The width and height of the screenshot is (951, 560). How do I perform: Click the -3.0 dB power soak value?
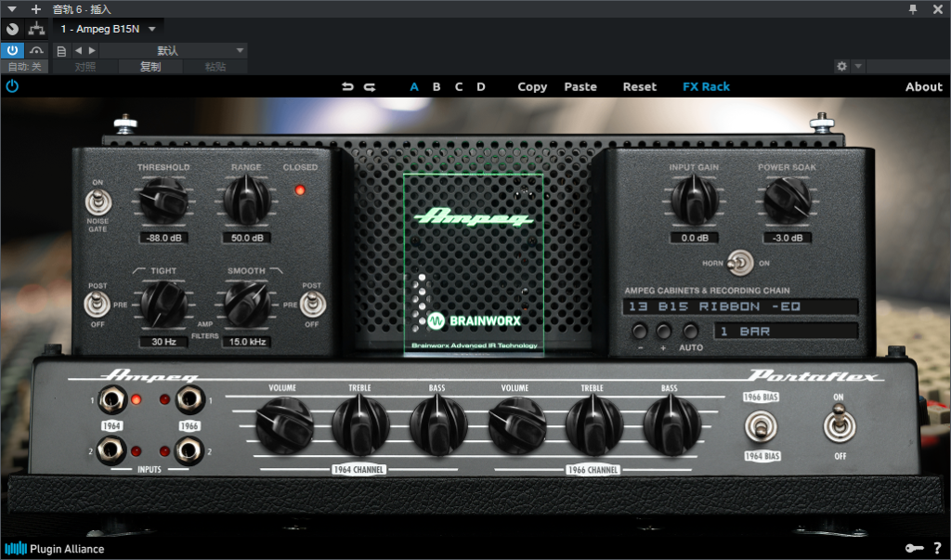click(788, 238)
